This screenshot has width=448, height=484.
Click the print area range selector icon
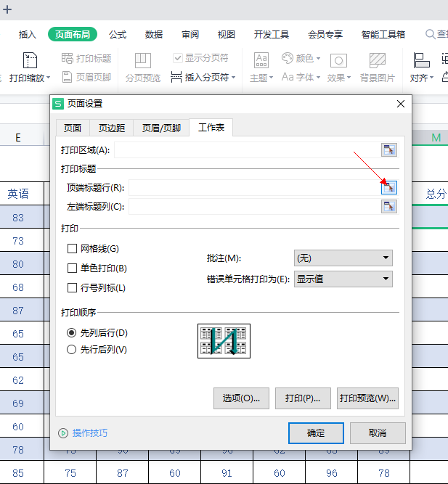pyautogui.click(x=389, y=150)
